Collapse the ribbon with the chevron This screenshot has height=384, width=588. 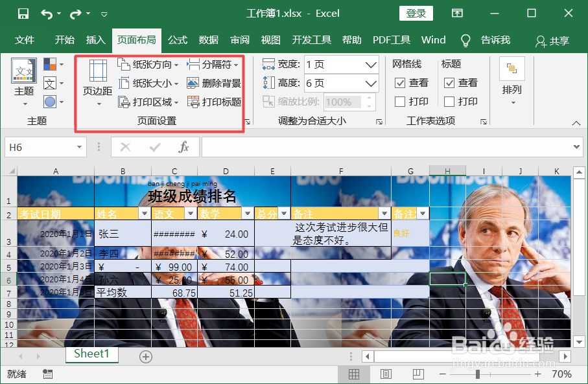pos(576,123)
